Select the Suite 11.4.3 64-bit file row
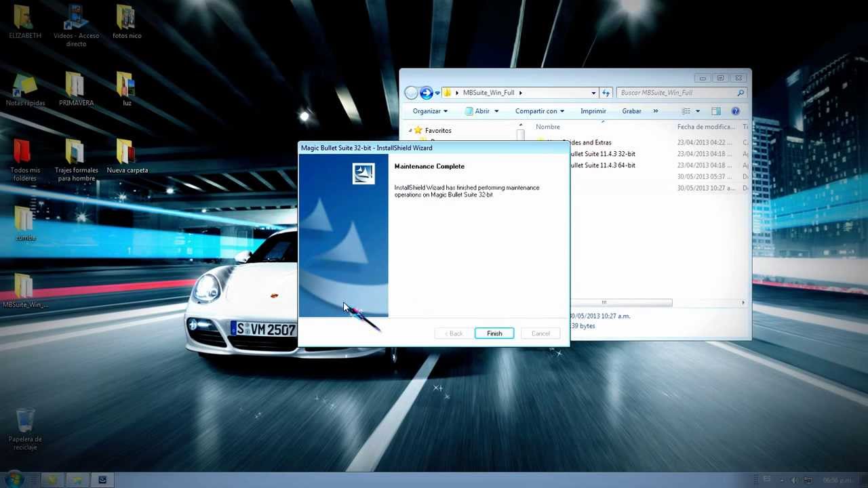Screen dimensions: 868x488 [602, 165]
